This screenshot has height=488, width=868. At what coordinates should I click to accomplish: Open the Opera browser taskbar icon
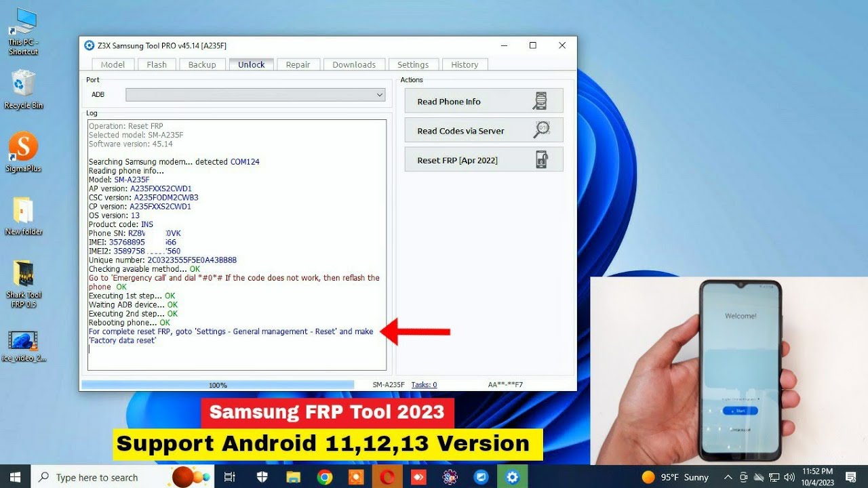pos(387,477)
